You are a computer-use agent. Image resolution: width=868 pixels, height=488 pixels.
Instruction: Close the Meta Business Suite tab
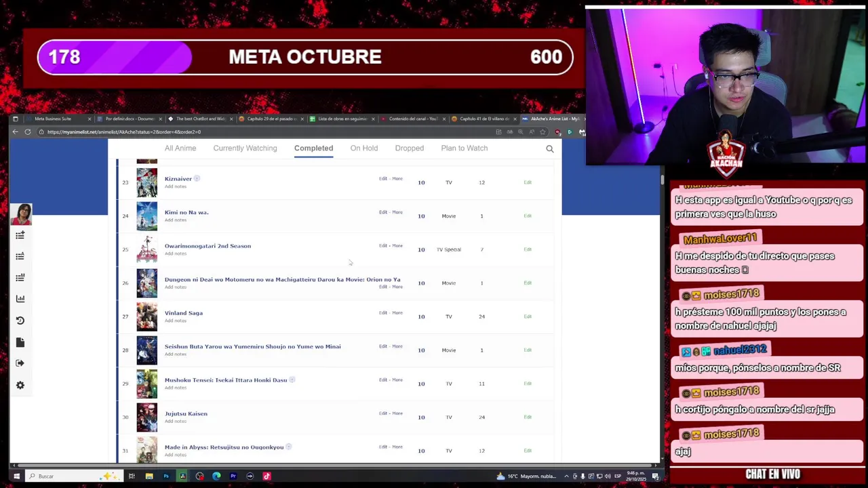[x=89, y=119]
